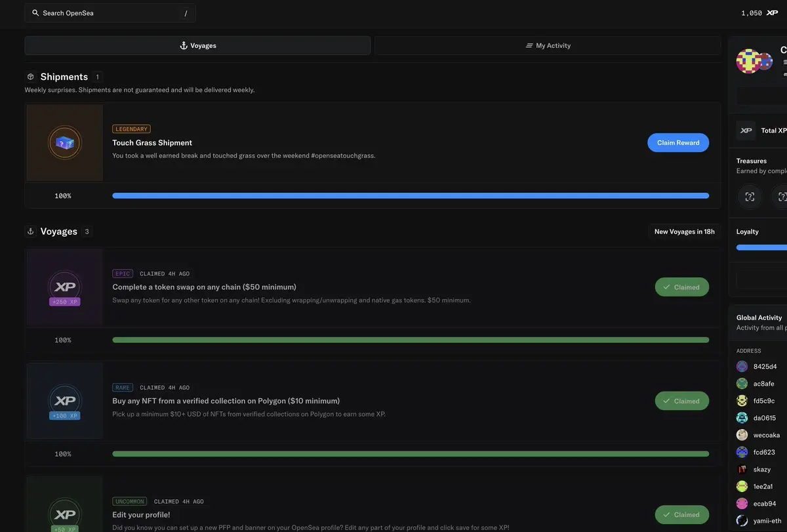
Task: Click avatar icon next to yamii-eth
Action: 742,520
